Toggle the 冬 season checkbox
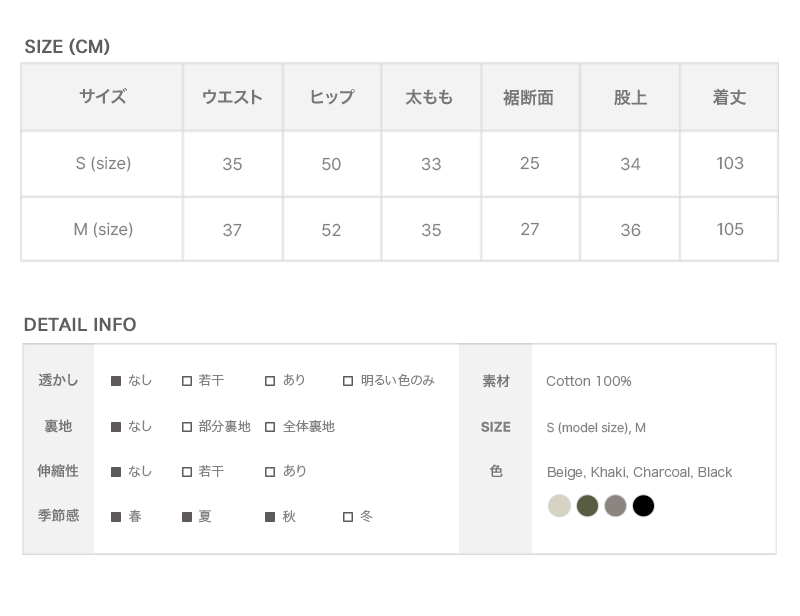The image size is (800, 616). pos(348,517)
